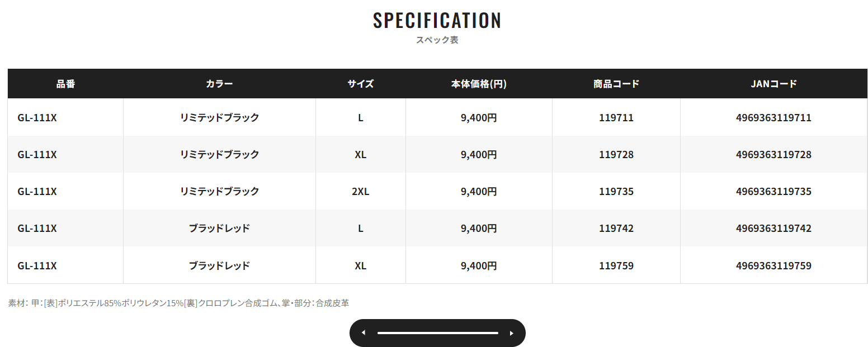Select the 品番 column header

pos(65,84)
